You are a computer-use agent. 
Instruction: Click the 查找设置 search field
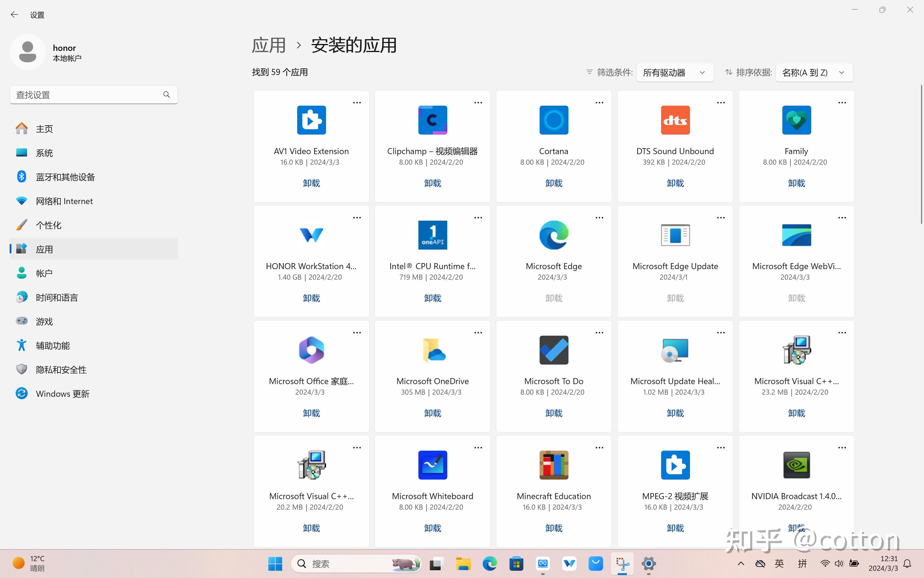(94, 95)
